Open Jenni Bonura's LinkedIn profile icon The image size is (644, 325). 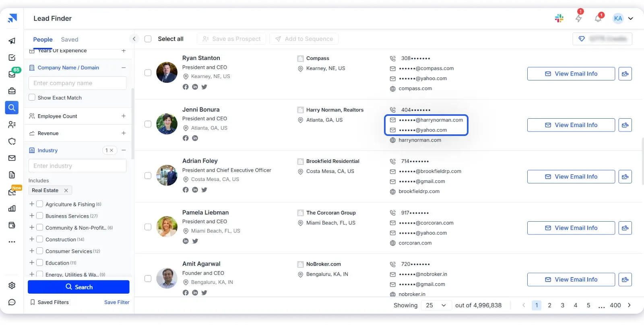click(x=195, y=138)
